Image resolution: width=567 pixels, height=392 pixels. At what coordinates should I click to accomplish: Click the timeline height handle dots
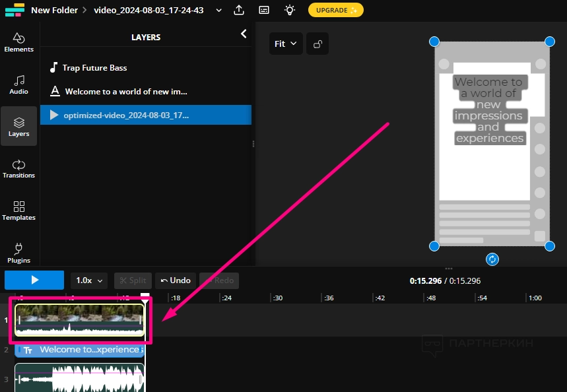[449, 269]
